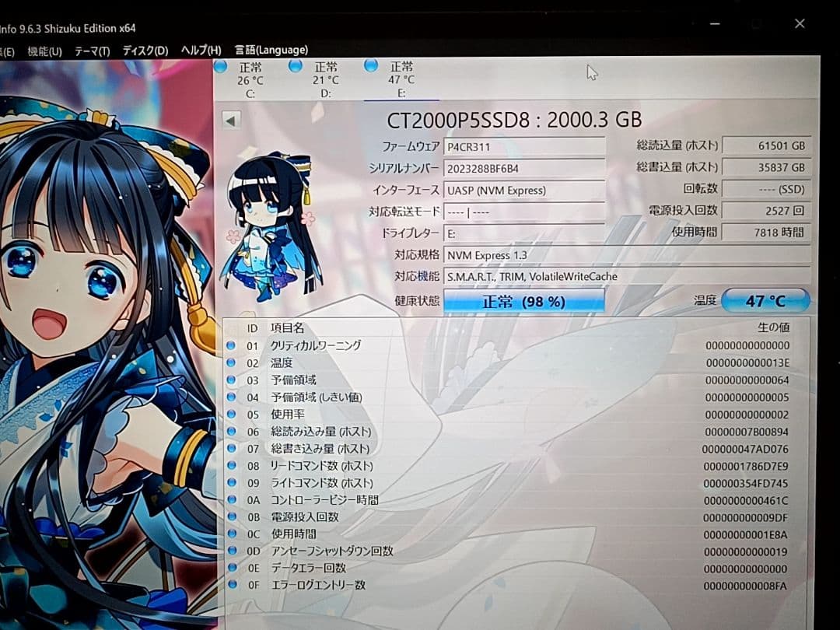Click the interface field UASP (NVM Express)
Viewport: 840px width, 630px height.
(524, 191)
